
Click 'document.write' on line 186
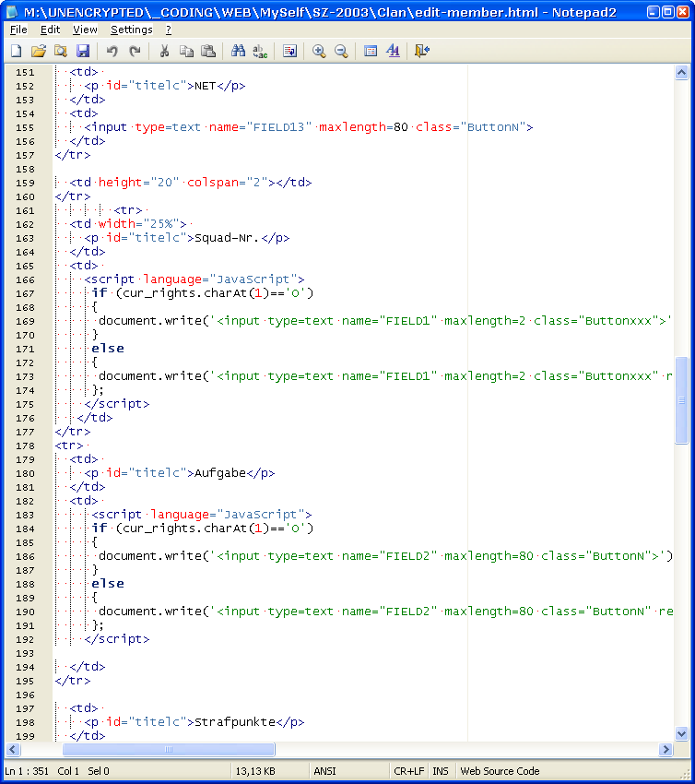150,556
